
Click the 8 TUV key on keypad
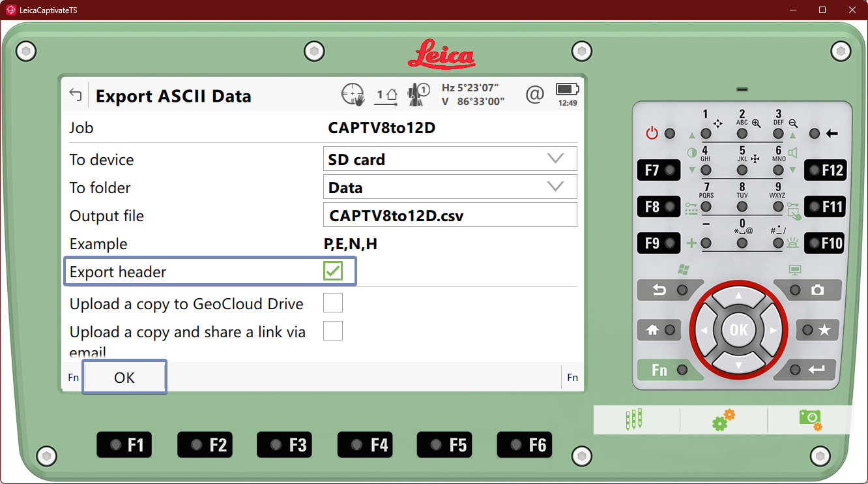tap(742, 207)
